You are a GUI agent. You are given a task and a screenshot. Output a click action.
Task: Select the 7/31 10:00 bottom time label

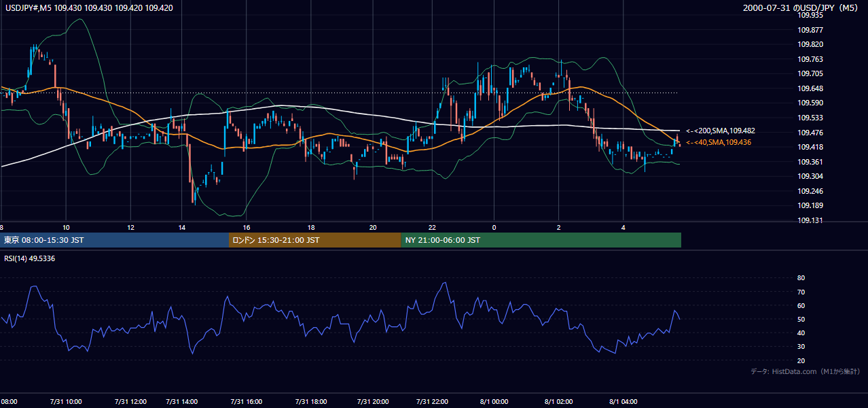(x=66, y=402)
